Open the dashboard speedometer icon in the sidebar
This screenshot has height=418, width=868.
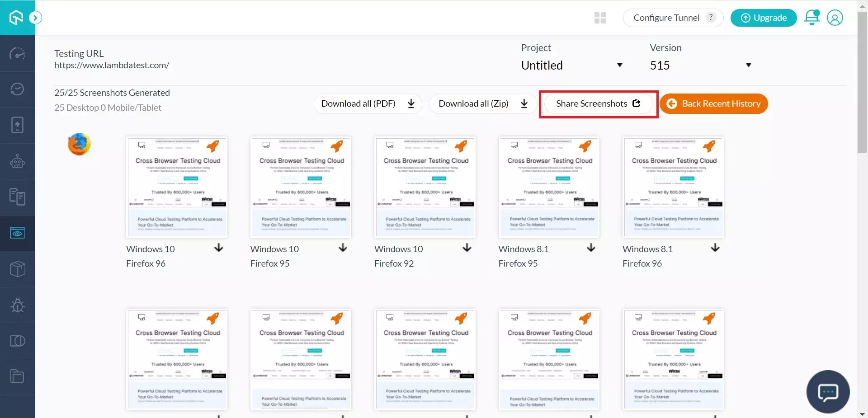[17, 54]
